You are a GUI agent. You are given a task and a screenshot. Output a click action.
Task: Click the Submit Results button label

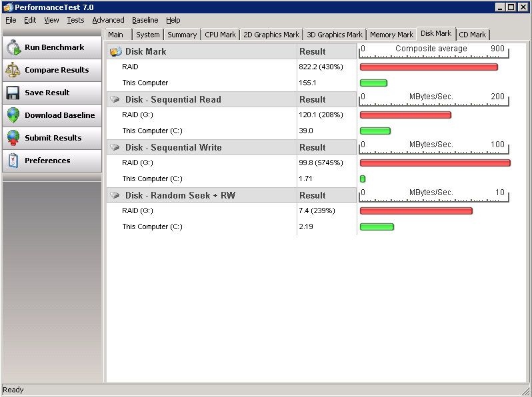click(53, 138)
